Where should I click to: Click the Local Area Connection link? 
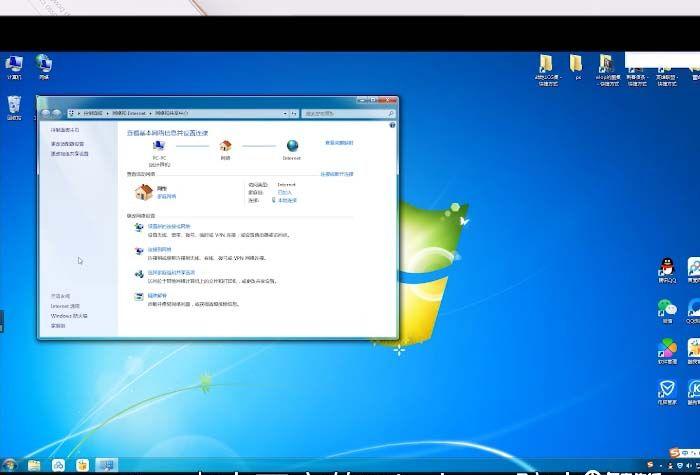click(x=287, y=200)
